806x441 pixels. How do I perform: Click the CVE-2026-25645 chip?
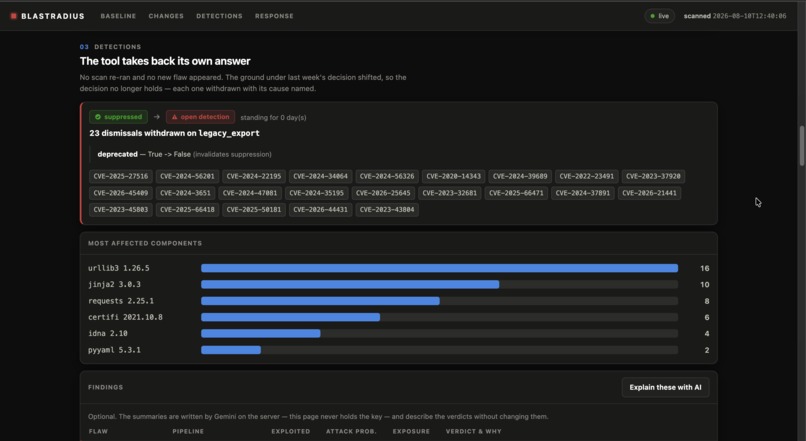[383, 193]
